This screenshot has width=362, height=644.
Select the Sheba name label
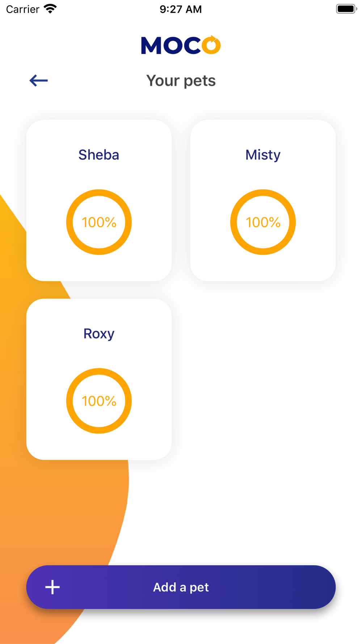point(99,155)
